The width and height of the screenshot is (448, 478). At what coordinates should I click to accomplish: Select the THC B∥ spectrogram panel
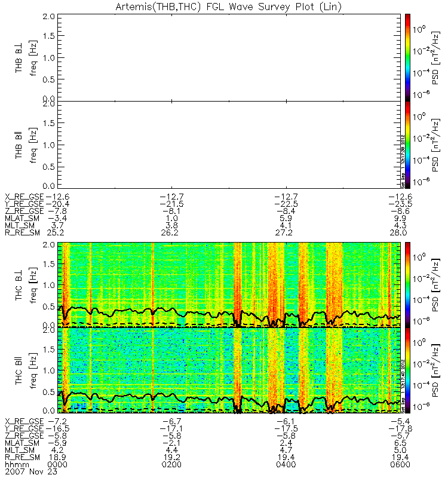(x=229, y=370)
